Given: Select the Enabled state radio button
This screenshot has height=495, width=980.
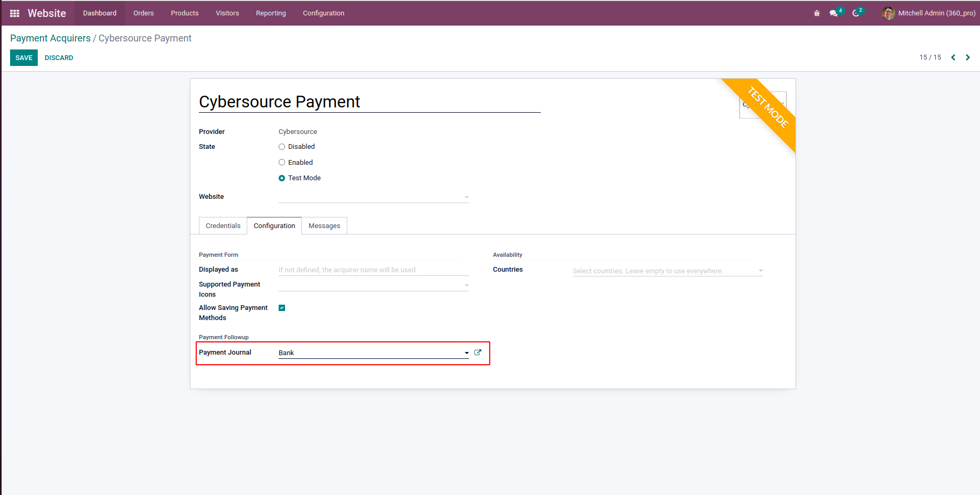Looking at the screenshot, I should [282, 163].
